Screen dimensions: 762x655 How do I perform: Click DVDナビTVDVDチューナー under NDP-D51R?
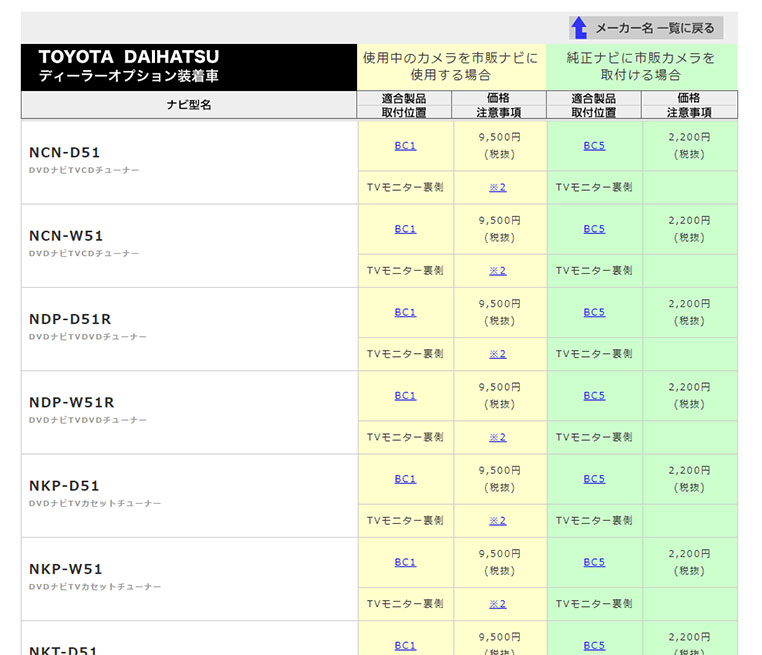88,337
